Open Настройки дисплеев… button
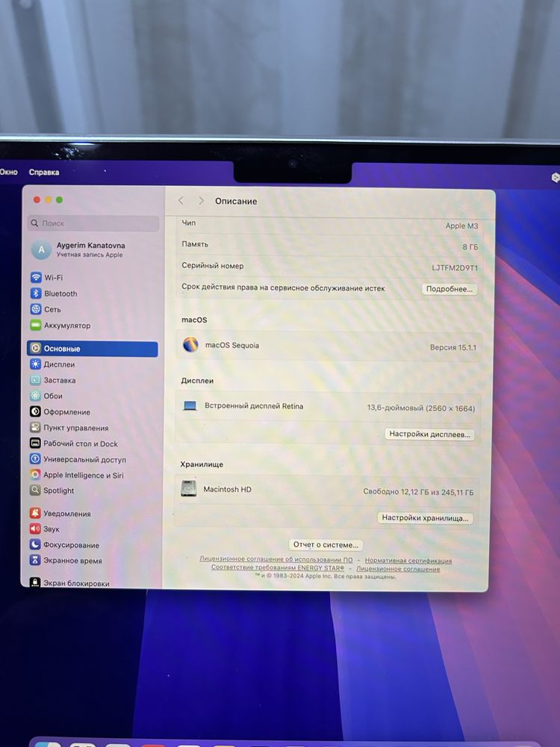Screen dimensions: 560x747 click(429, 434)
